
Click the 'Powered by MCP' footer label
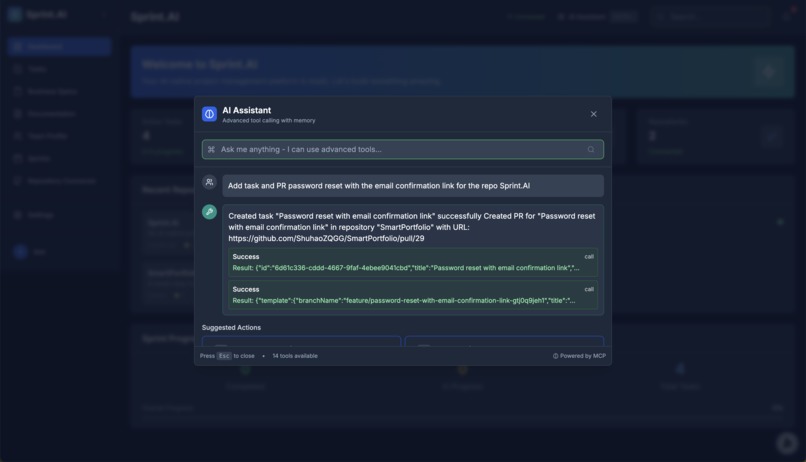point(579,356)
